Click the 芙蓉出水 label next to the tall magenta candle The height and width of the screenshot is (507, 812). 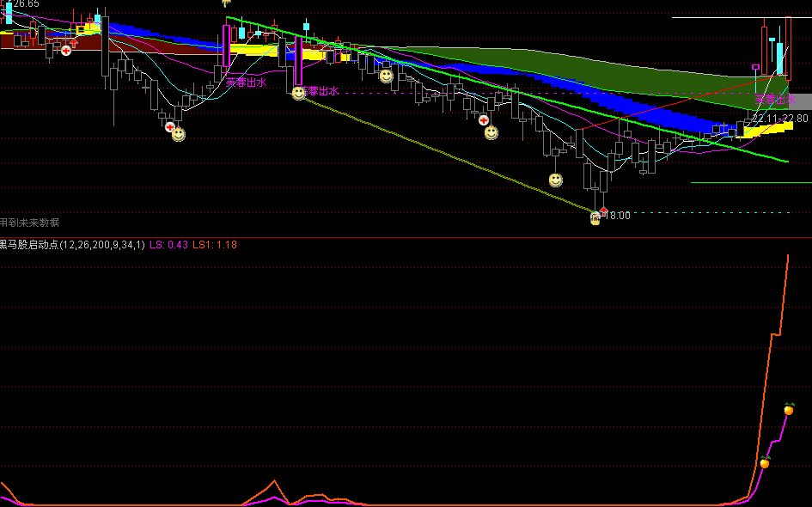(246, 82)
